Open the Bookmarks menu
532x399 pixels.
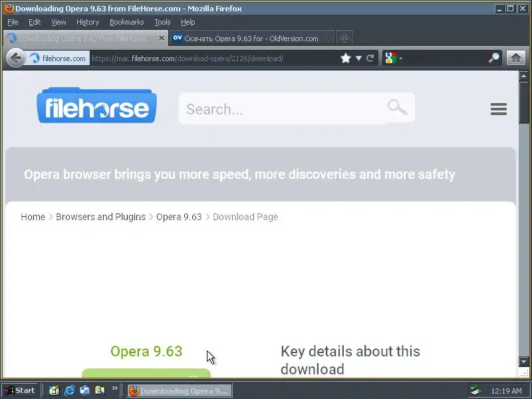tap(127, 22)
